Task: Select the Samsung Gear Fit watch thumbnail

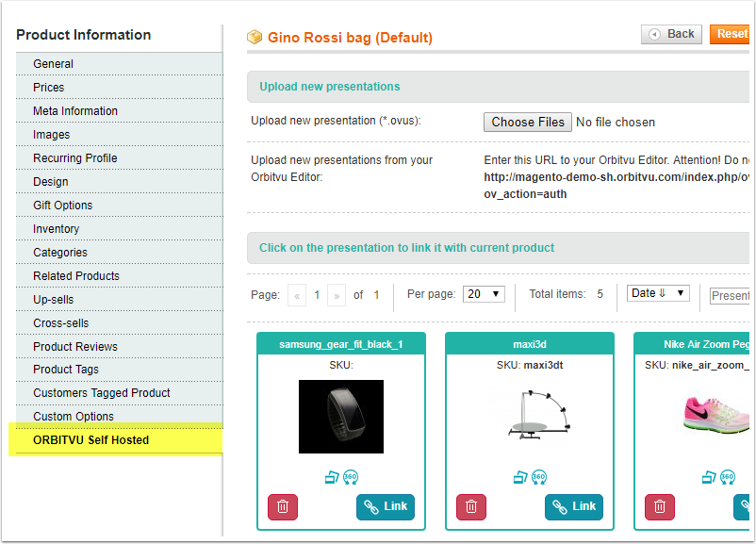Action: click(x=341, y=417)
